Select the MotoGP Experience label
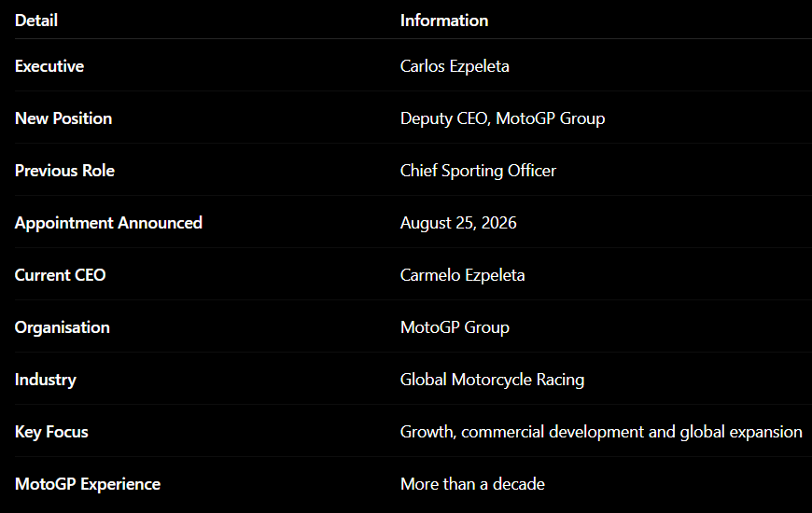Viewport: 812px width, 513px height. 88,484
